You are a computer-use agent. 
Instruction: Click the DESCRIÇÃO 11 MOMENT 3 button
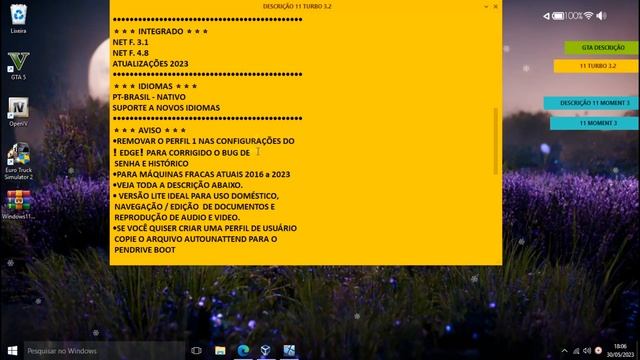(591, 103)
